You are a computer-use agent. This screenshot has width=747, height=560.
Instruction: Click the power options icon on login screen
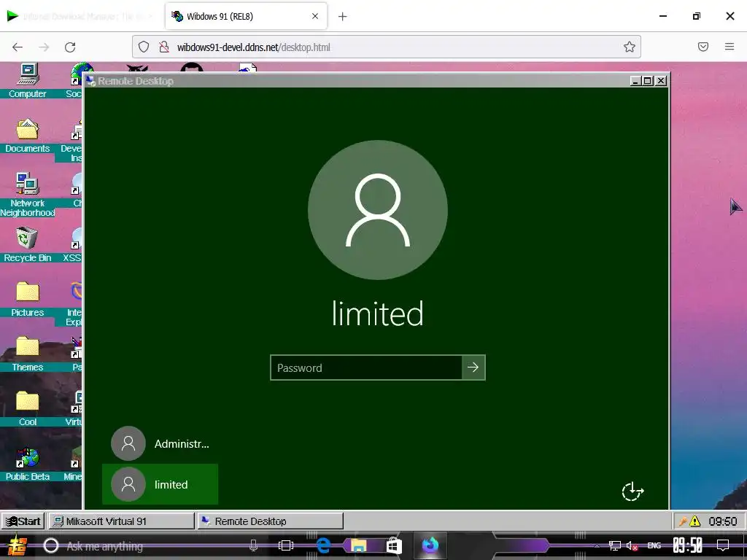coord(632,491)
